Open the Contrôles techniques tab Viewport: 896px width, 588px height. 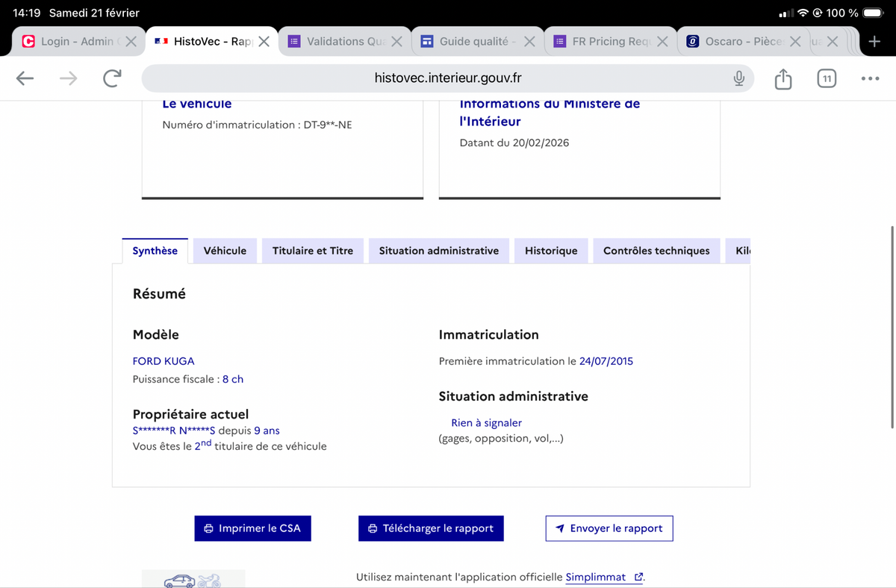(x=656, y=251)
